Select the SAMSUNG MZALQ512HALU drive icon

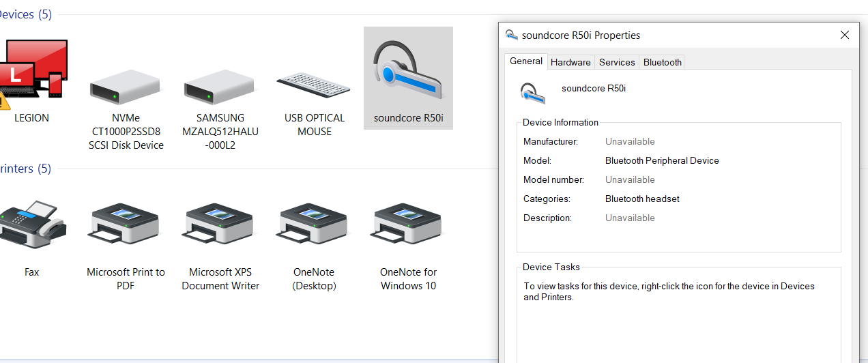(x=220, y=87)
